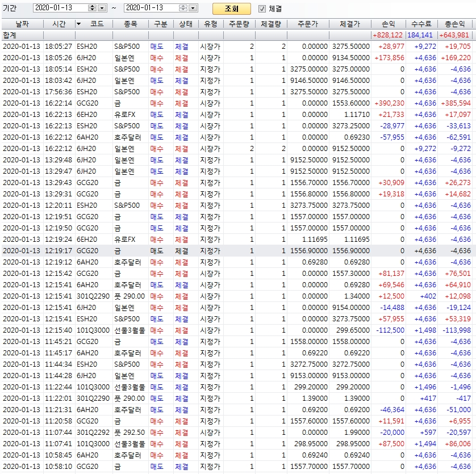Sort by the 구분 column header
Screen dimensions: 476x474
(x=161, y=24)
